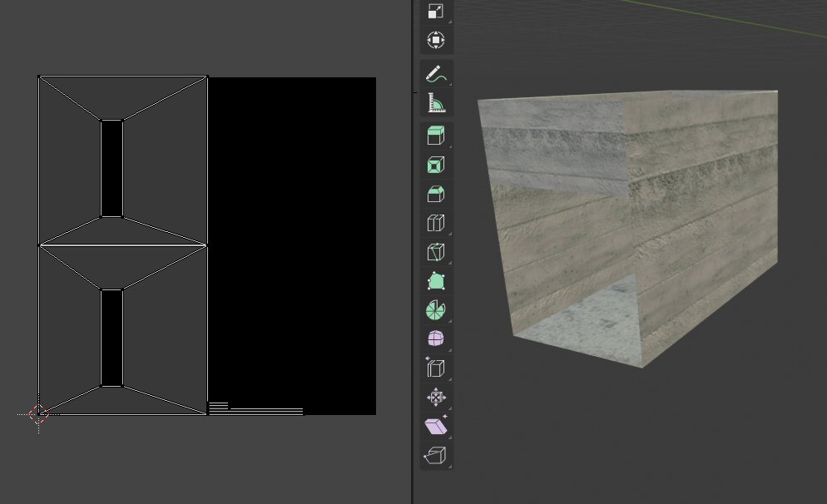The image size is (827, 504).
Task: Select the Loop Cut tool
Action: [436, 223]
